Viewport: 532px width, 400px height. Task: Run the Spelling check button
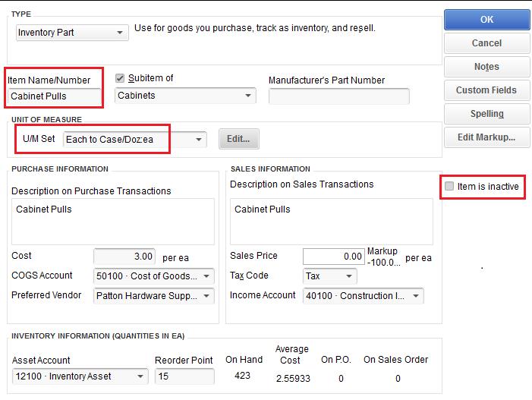point(486,114)
